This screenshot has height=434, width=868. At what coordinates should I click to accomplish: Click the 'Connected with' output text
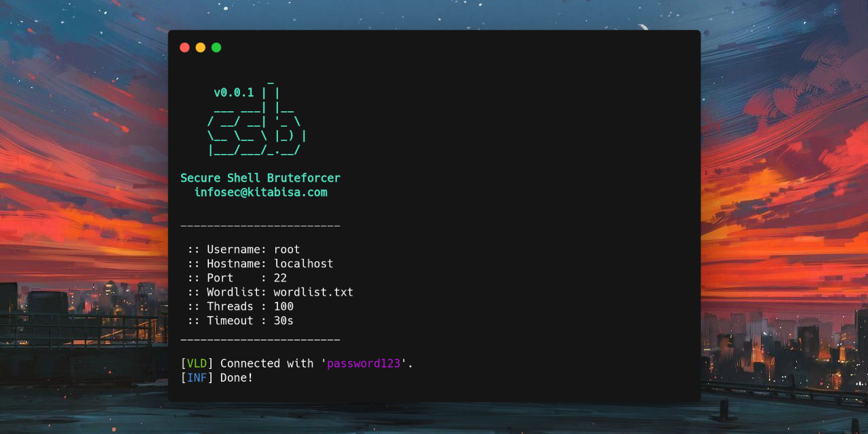[267, 363]
